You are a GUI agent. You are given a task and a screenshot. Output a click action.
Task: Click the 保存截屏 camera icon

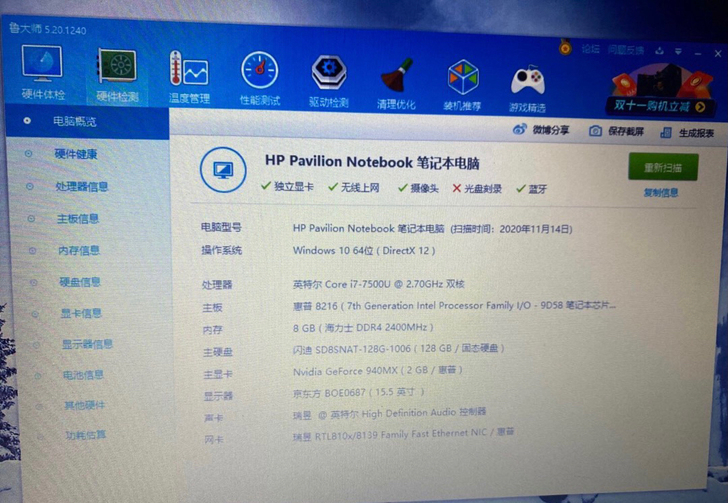(x=595, y=131)
